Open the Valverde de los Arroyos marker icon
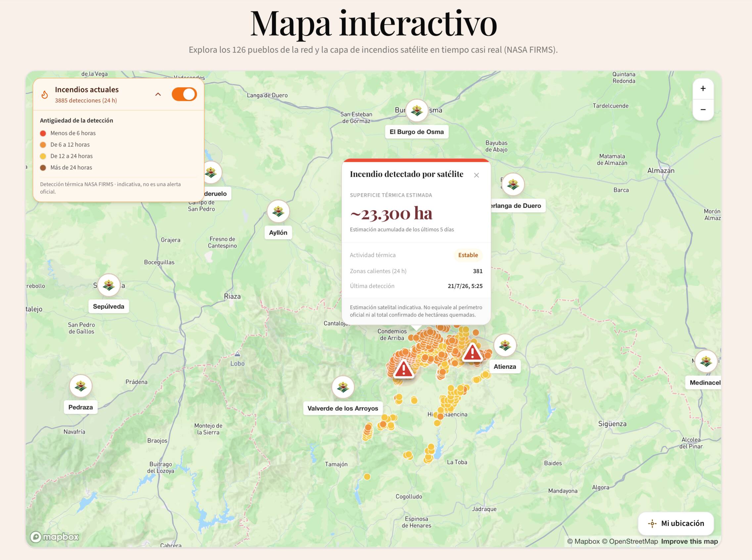 (343, 387)
